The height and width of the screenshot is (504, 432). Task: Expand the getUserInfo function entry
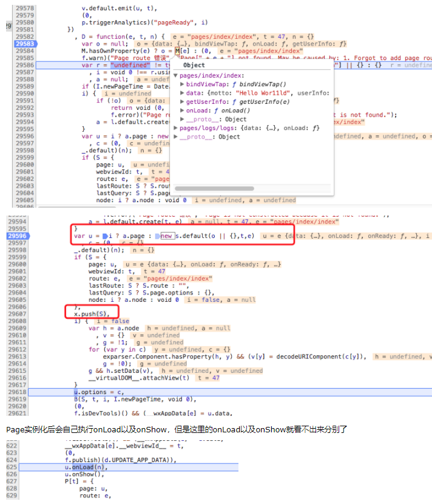coord(182,101)
